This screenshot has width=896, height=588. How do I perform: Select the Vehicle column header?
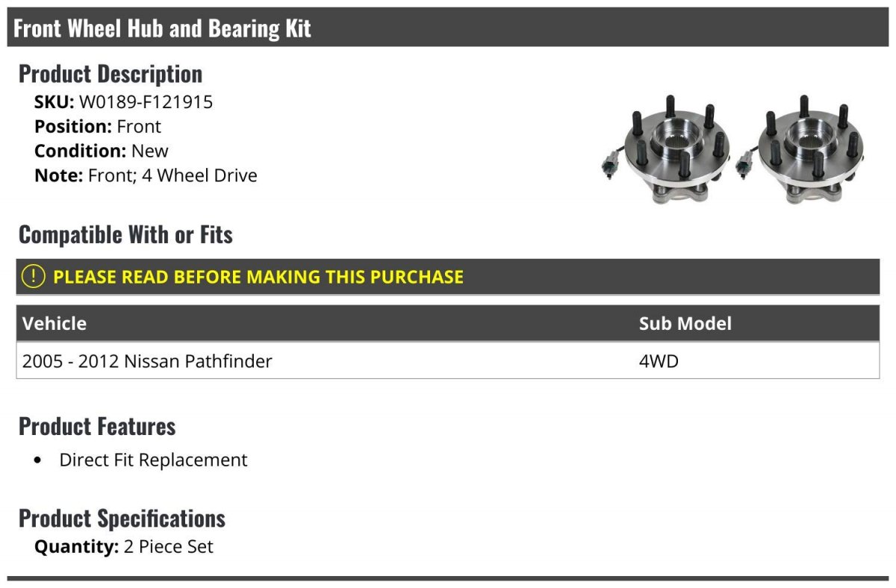click(x=55, y=323)
